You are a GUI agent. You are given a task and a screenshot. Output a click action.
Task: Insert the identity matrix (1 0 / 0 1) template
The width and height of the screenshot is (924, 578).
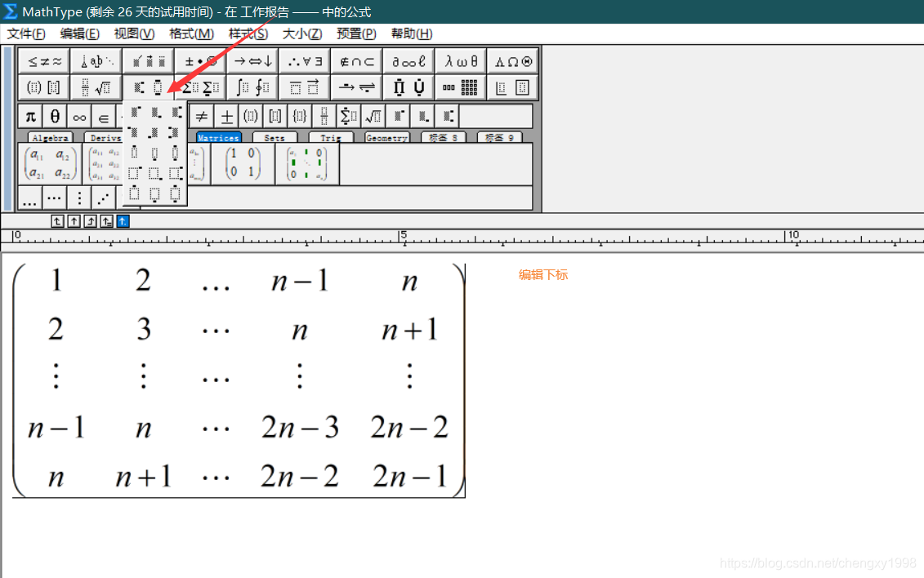pyautogui.click(x=243, y=164)
